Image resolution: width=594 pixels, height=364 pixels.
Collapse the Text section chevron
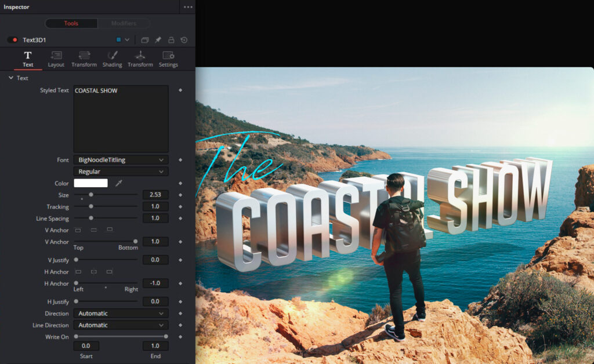click(10, 78)
